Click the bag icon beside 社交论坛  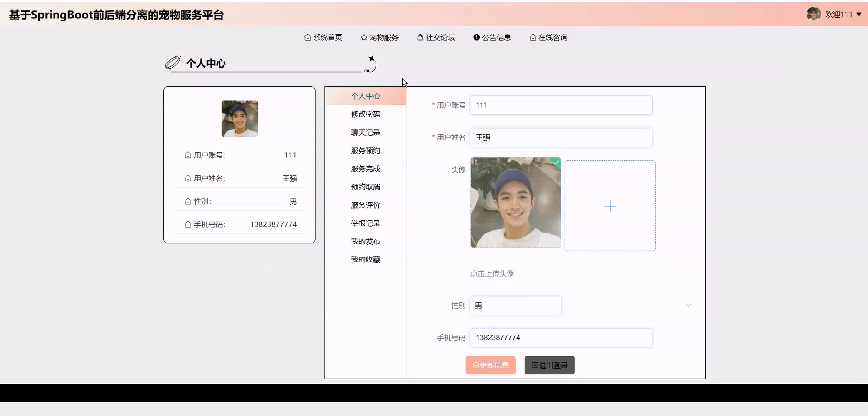coord(420,38)
